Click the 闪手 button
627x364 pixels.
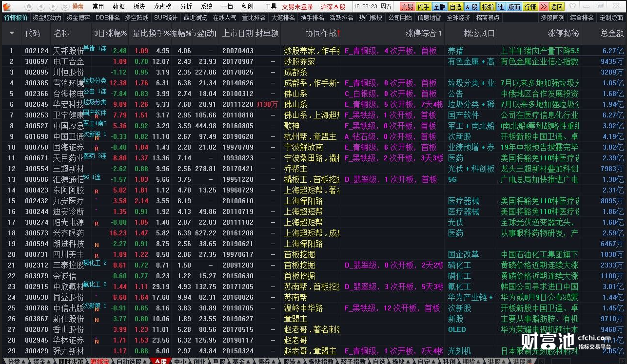point(423,7)
